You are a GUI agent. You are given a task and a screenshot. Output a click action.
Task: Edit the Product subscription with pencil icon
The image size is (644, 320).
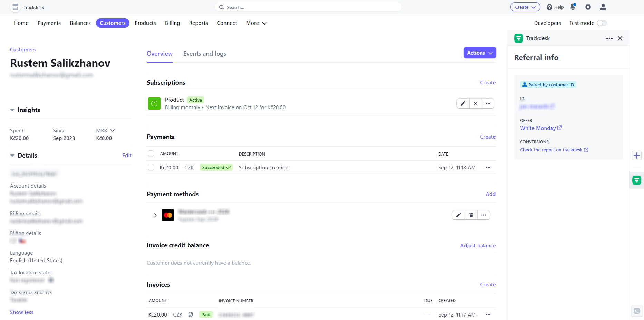[x=463, y=103]
